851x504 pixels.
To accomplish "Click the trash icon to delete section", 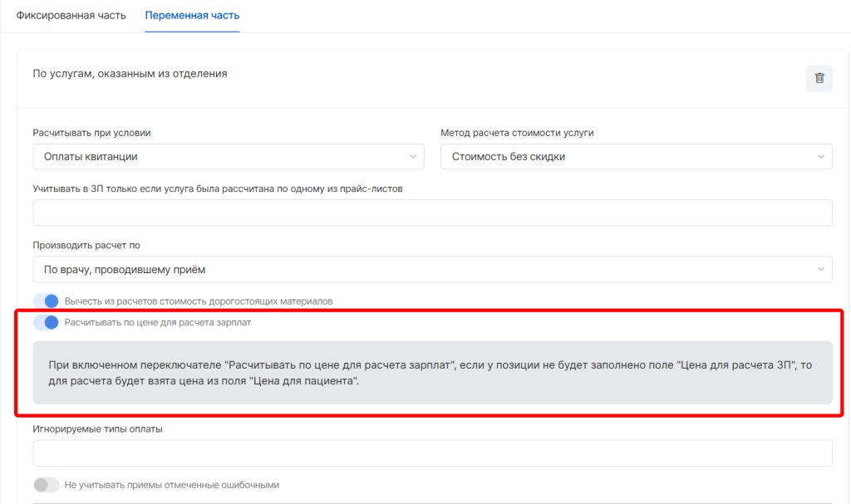I will coord(819,78).
